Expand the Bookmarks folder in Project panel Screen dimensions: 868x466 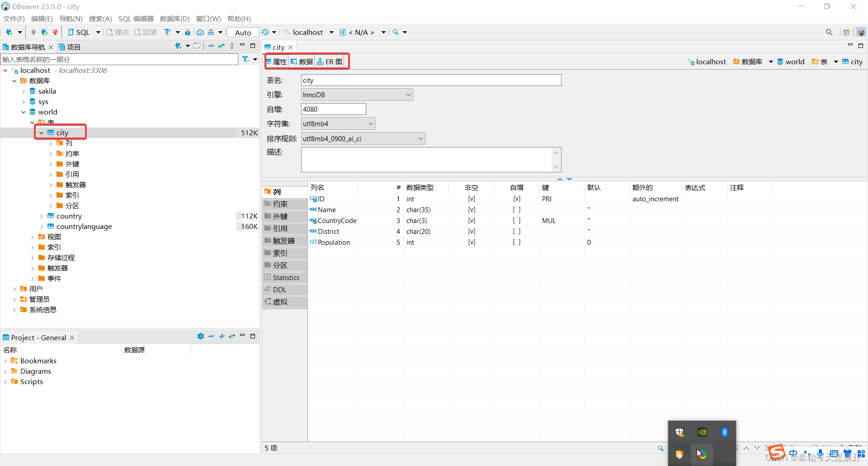[x=5, y=361]
